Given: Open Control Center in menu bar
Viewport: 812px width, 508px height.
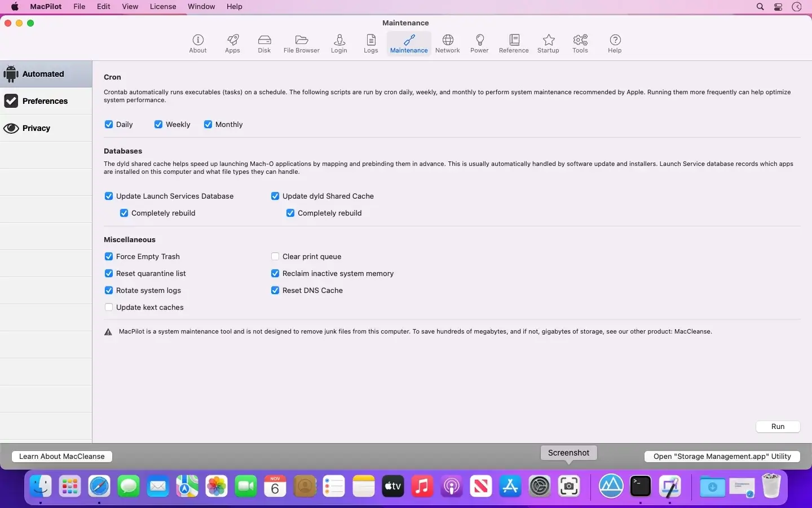Looking at the screenshot, I should click(778, 7).
